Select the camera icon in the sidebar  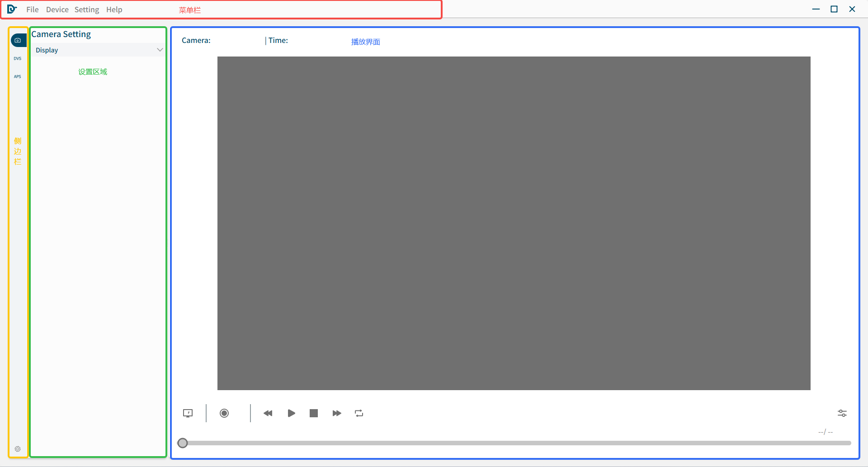pyautogui.click(x=18, y=40)
